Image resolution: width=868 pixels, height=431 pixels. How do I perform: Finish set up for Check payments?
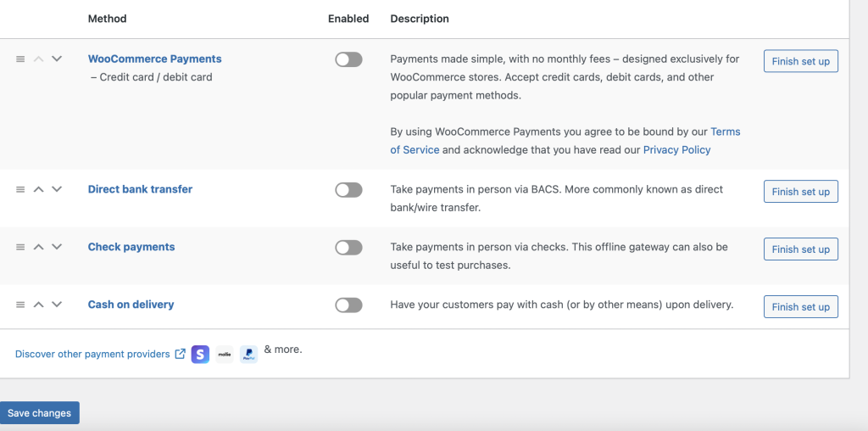pos(800,249)
